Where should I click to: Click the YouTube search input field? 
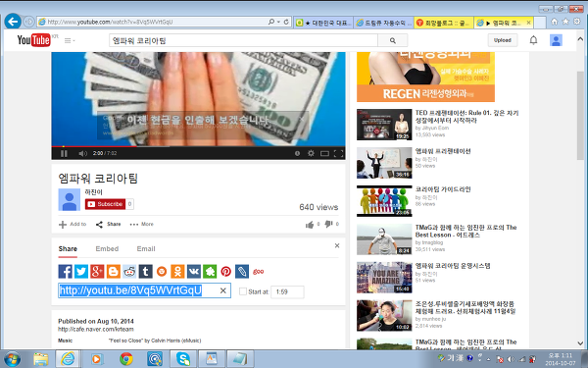243,40
